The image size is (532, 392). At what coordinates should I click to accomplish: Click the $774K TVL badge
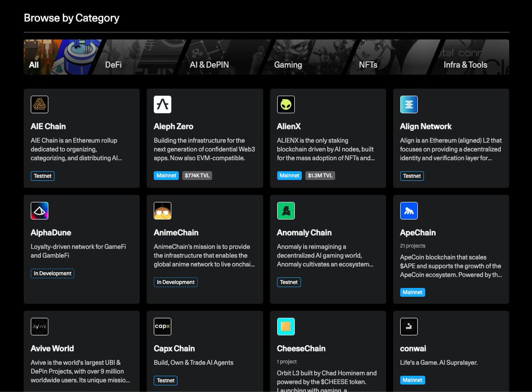pyautogui.click(x=197, y=176)
